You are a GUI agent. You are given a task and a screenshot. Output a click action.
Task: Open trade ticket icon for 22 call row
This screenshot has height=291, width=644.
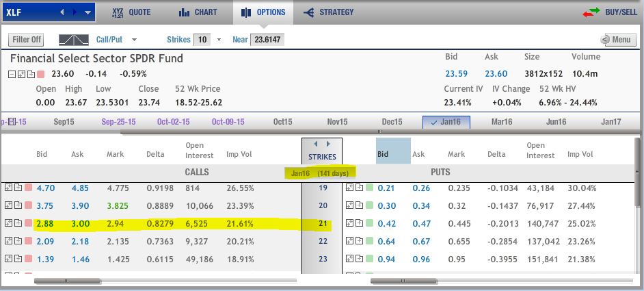[9, 241]
